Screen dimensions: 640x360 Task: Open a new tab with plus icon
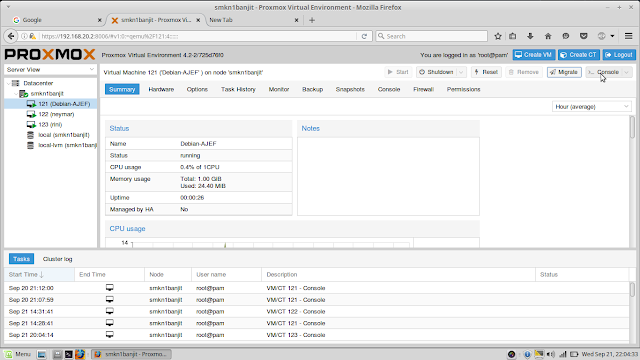[x=312, y=20]
